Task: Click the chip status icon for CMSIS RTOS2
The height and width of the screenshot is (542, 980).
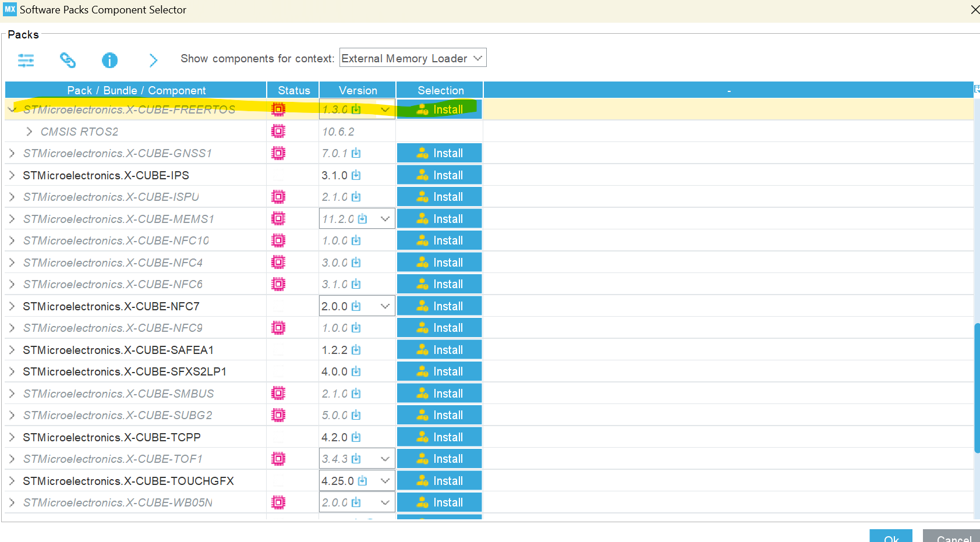Action: click(x=279, y=131)
